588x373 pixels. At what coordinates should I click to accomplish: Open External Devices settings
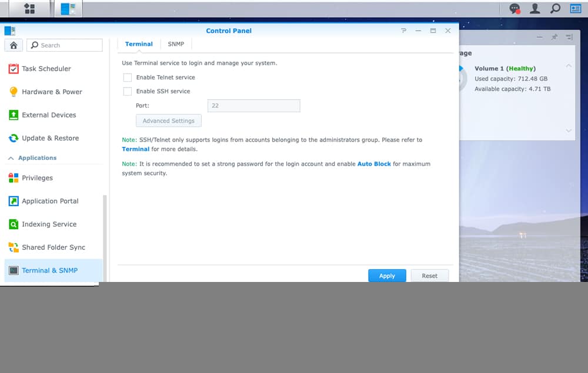click(x=49, y=115)
